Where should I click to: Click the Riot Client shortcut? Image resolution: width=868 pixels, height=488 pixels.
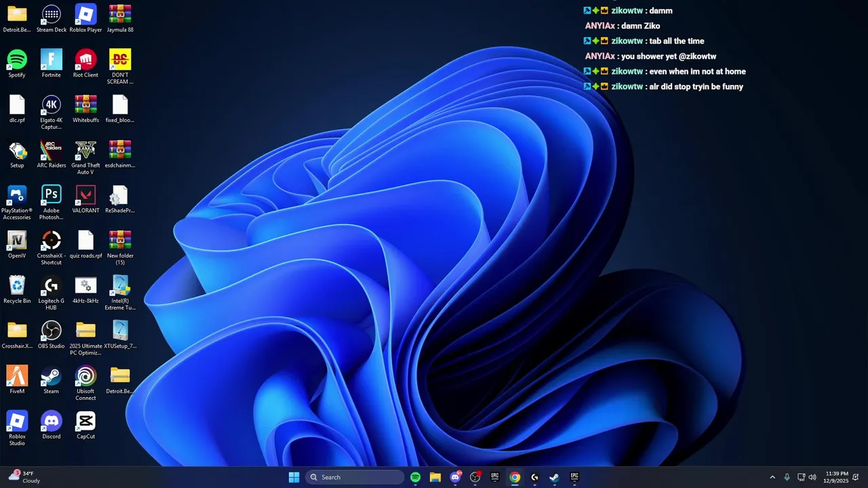click(85, 64)
